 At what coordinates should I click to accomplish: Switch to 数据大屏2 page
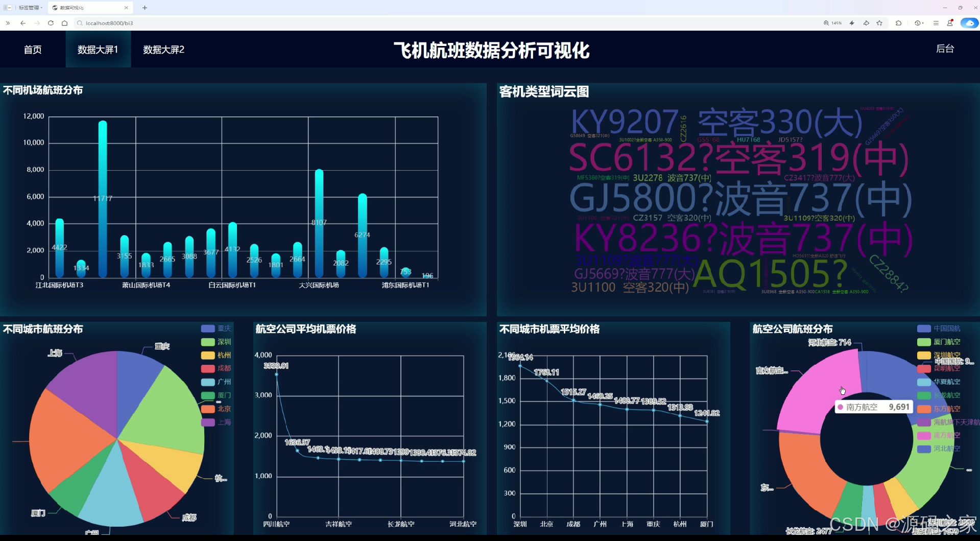coord(164,50)
